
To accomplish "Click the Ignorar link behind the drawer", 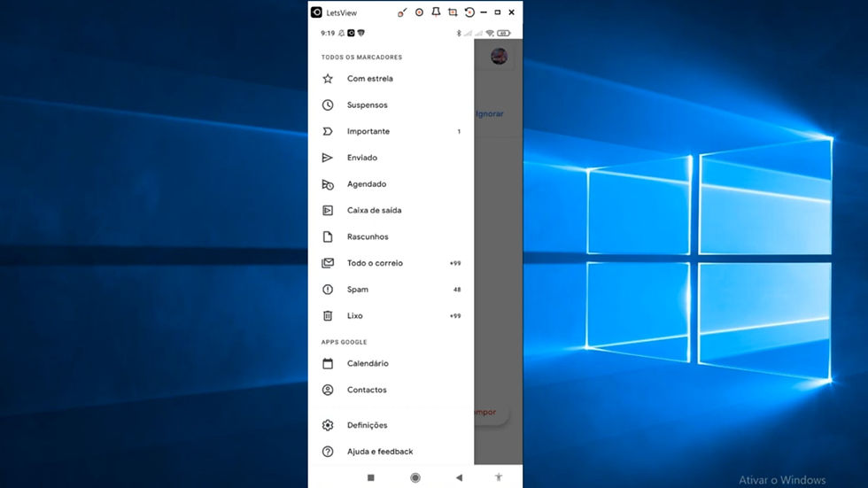I will tap(489, 113).
